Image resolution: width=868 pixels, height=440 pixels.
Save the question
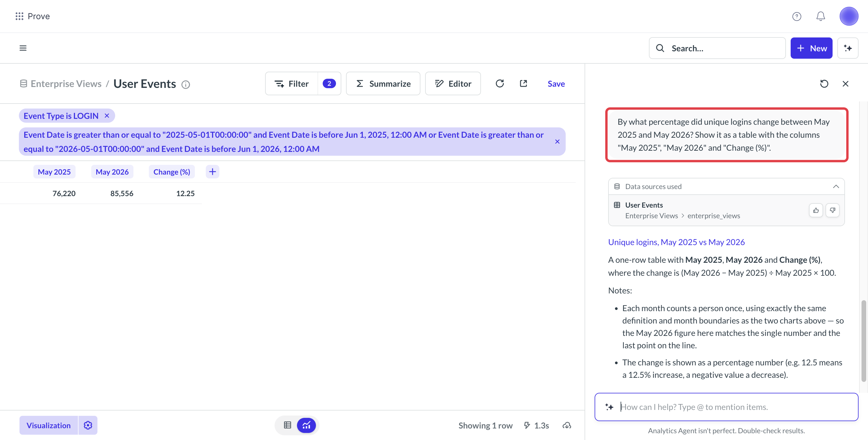[x=556, y=83]
